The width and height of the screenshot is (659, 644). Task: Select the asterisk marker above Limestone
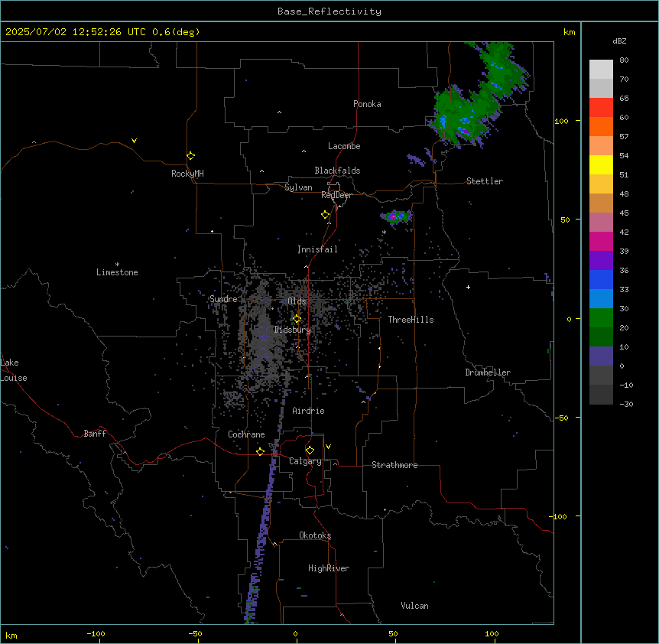click(x=117, y=265)
